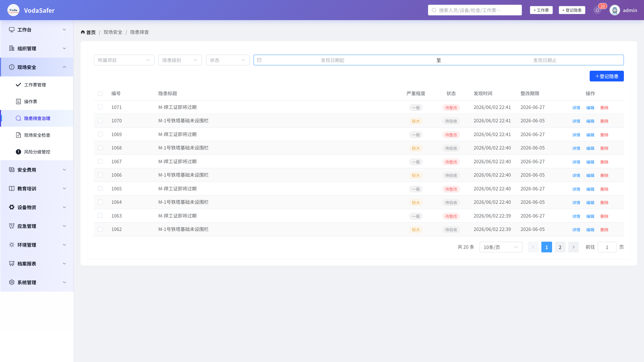
Task: Click the 风险分级管控 warning icon
Action: point(18,152)
